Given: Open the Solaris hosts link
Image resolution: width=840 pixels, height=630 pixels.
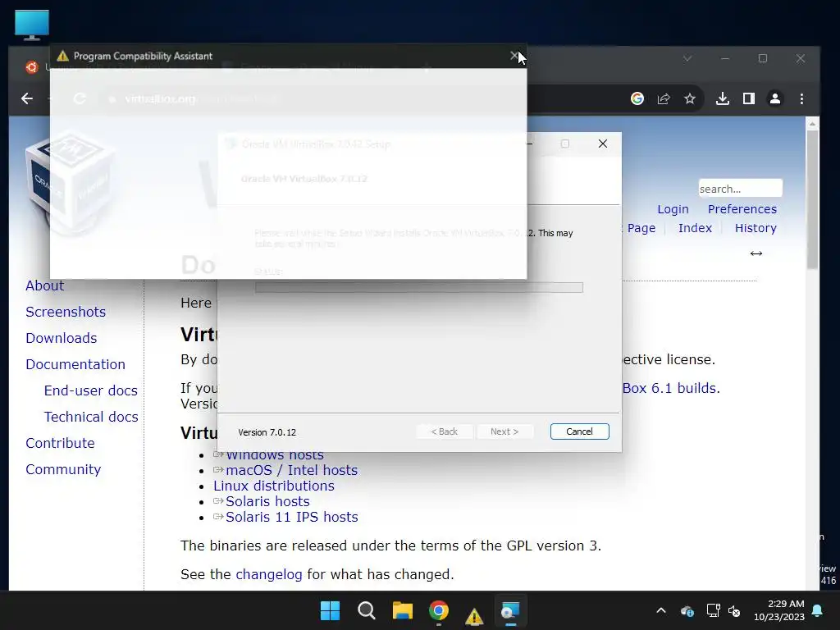Looking at the screenshot, I should (x=267, y=501).
